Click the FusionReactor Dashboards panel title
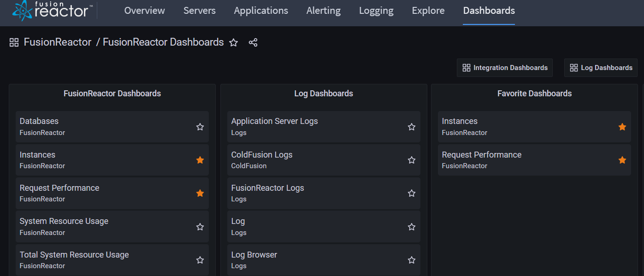Viewport: 644px width, 276px height. click(112, 94)
